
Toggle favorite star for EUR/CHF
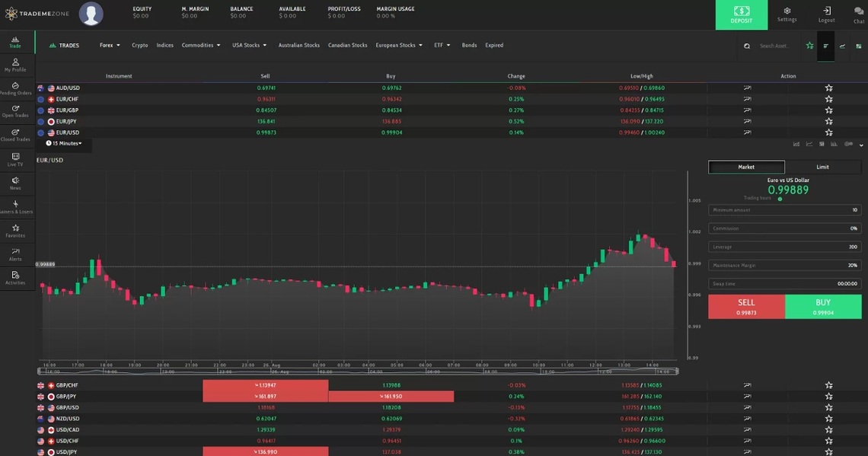(828, 99)
